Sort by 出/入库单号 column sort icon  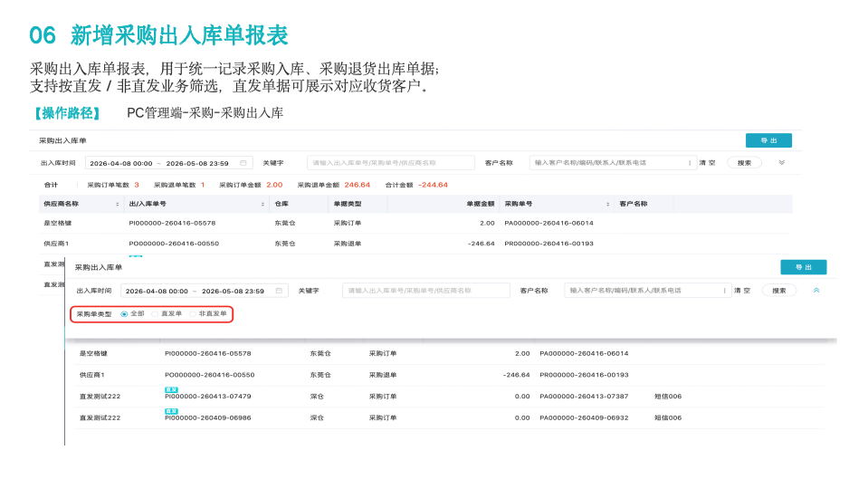262,205
